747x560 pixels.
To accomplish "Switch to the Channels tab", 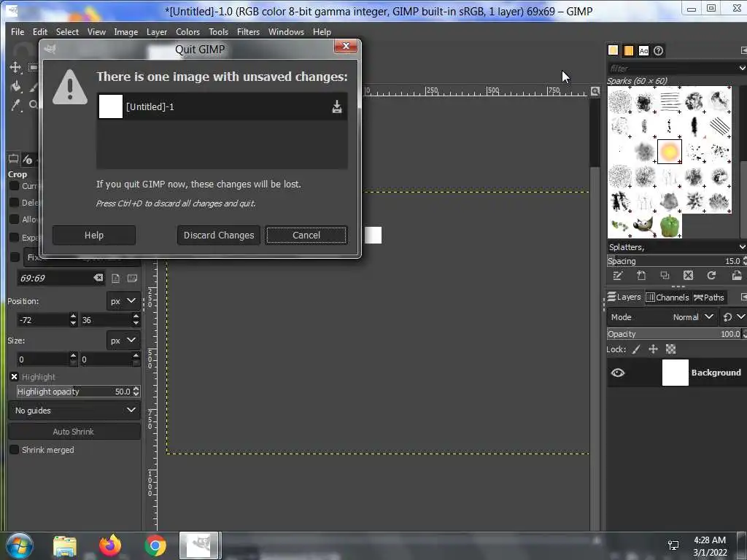I will (667, 297).
